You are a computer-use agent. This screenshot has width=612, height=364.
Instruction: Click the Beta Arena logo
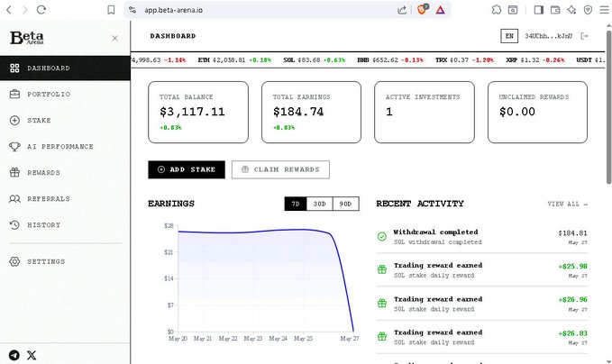coord(27,38)
